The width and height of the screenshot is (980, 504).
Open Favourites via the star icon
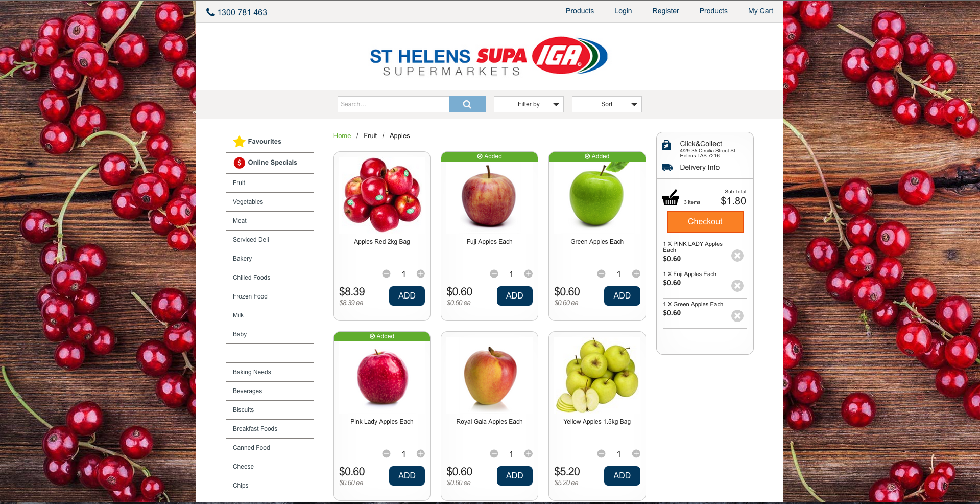click(x=239, y=142)
